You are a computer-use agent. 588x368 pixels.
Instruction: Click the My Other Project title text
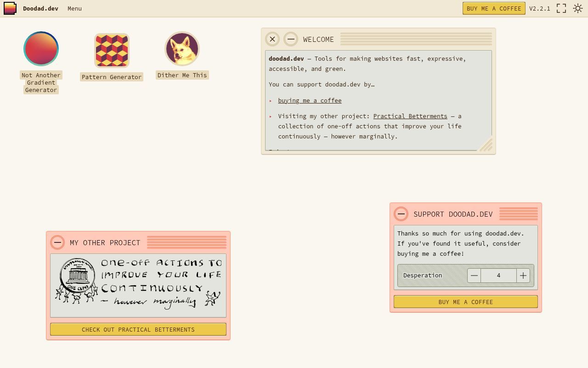click(x=105, y=242)
